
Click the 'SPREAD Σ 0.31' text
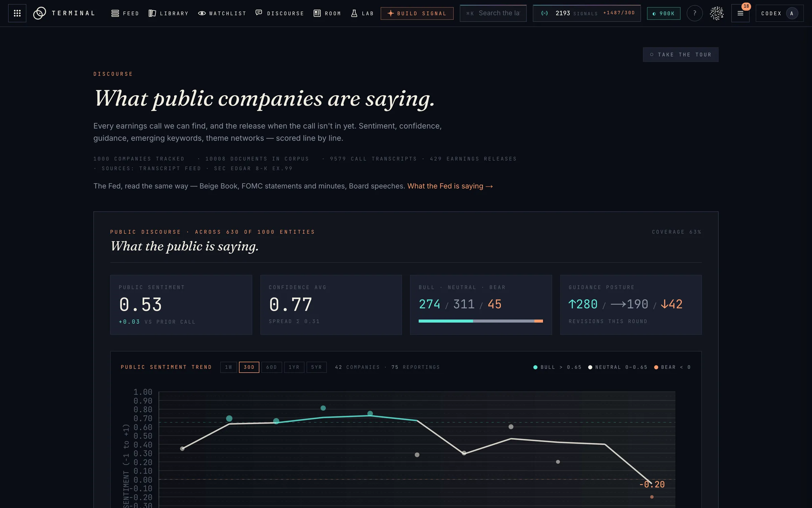[x=294, y=321]
